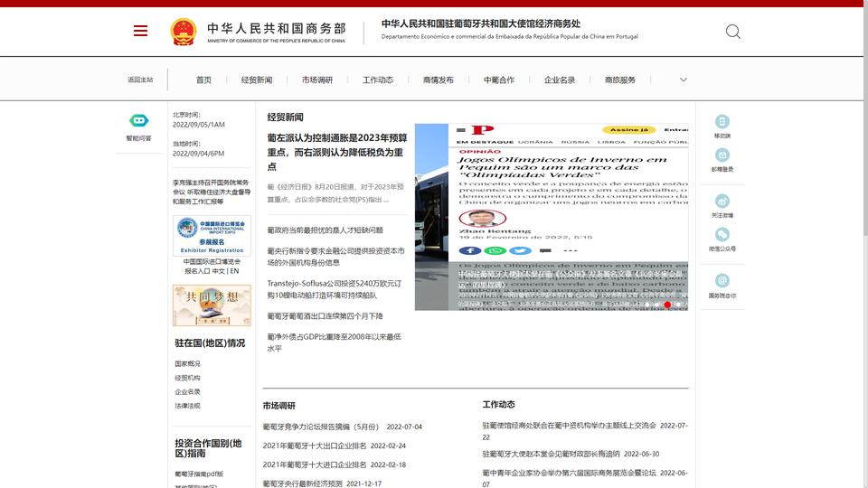Open 法律法规 sidebar link
The height and width of the screenshot is (488, 868).
click(x=188, y=406)
